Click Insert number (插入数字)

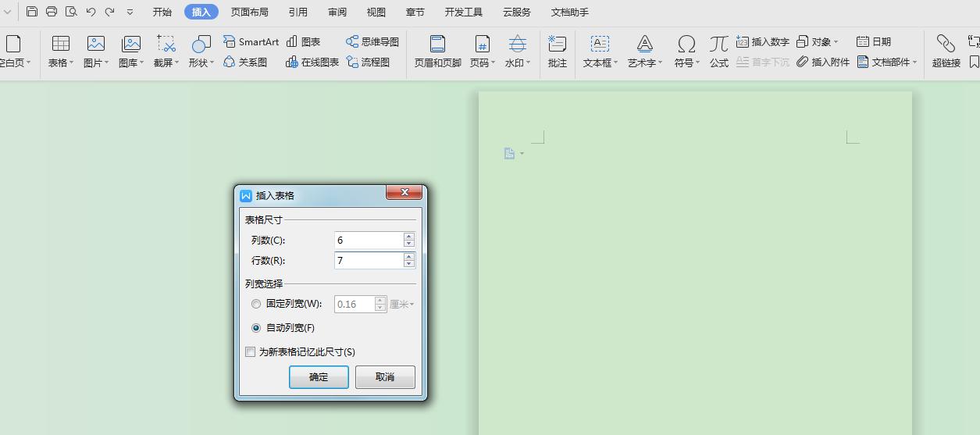coord(763,41)
